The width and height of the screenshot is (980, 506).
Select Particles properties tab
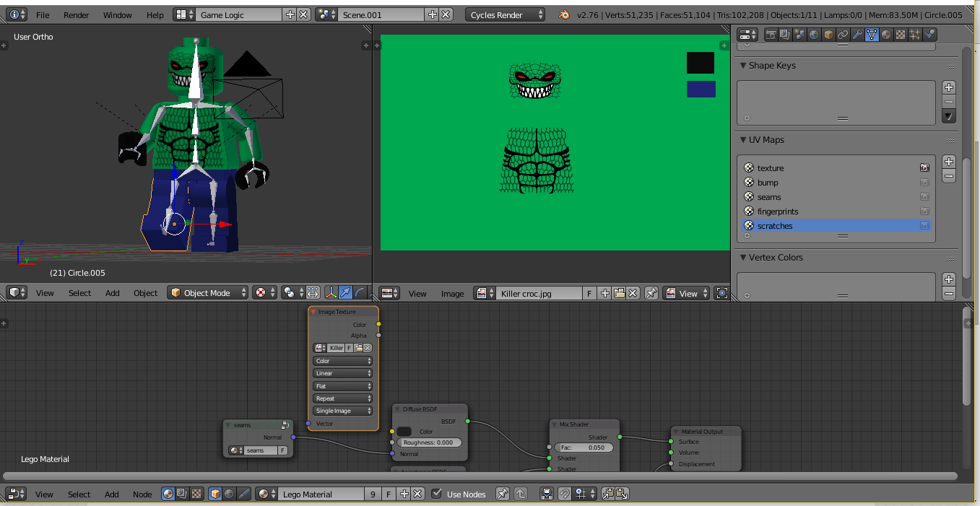[915, 34]
